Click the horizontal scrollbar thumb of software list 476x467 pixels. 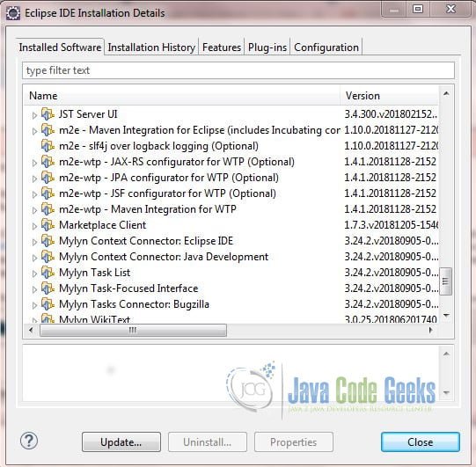[x=133, y=330]
